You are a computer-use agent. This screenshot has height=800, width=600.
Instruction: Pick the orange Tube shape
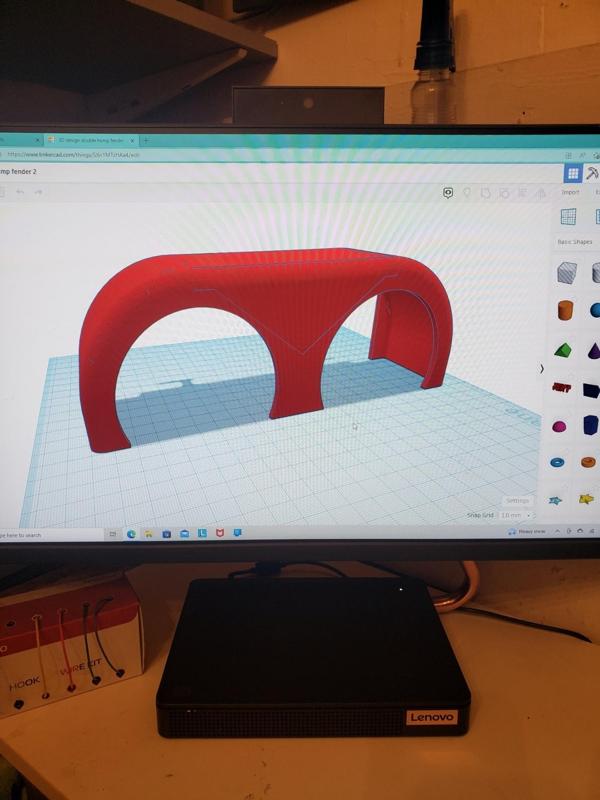[588, 462]
